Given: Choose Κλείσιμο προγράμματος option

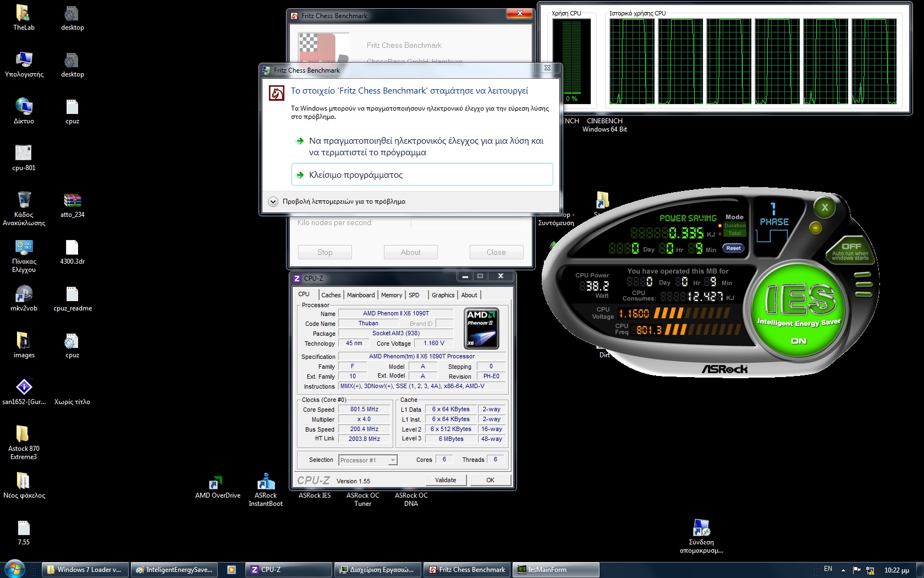Looking at the screenshot, I should [x=422, y=175].
